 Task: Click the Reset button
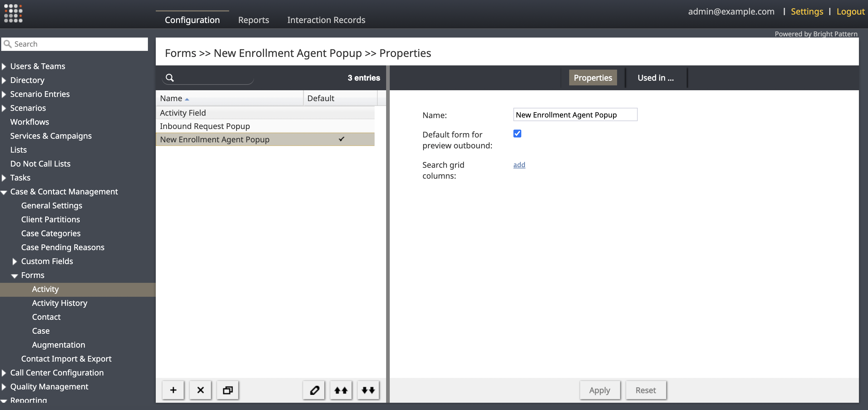[646, 390]
